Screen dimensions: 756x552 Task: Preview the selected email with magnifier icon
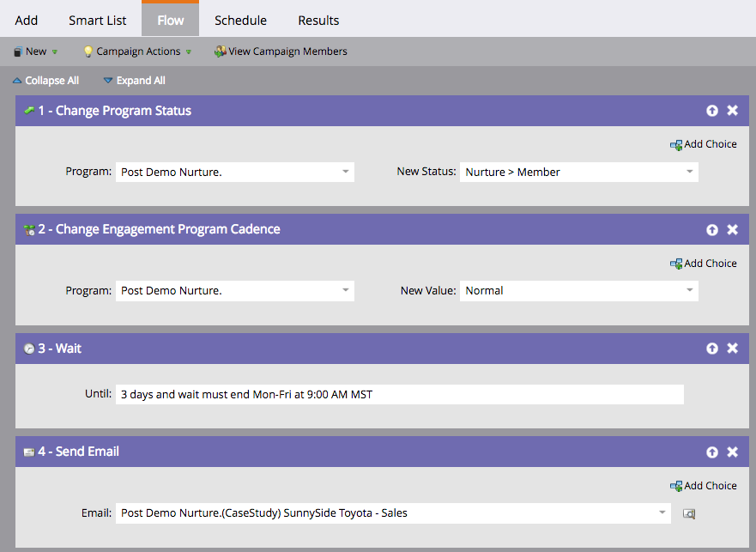[x=688, y=514]
